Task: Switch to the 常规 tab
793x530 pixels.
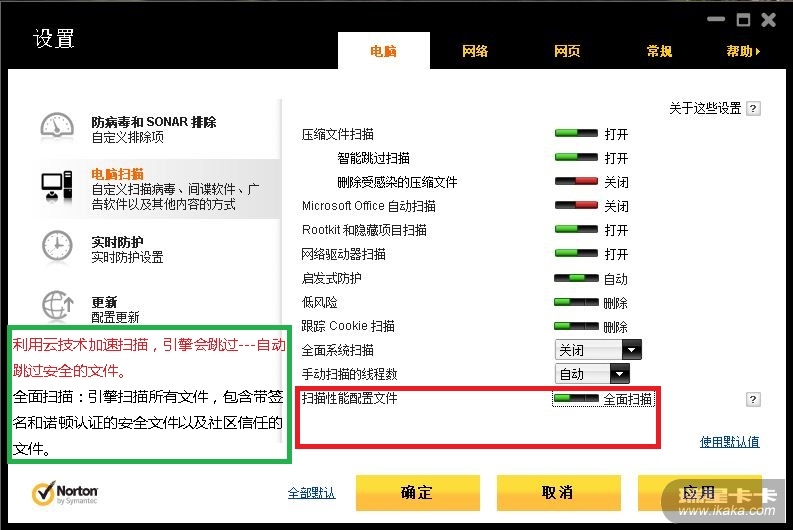Action: (659, 51)
